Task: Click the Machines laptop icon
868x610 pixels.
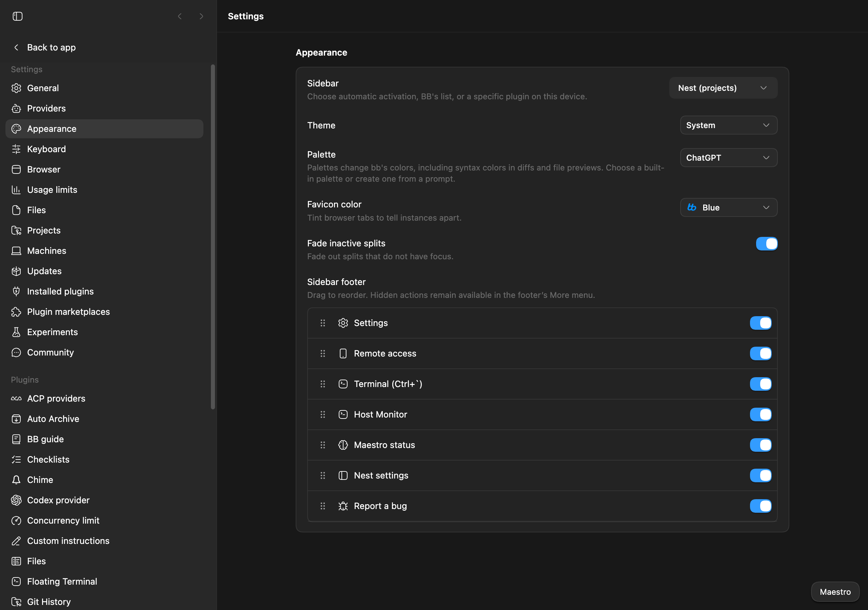Action: point(16,250)
